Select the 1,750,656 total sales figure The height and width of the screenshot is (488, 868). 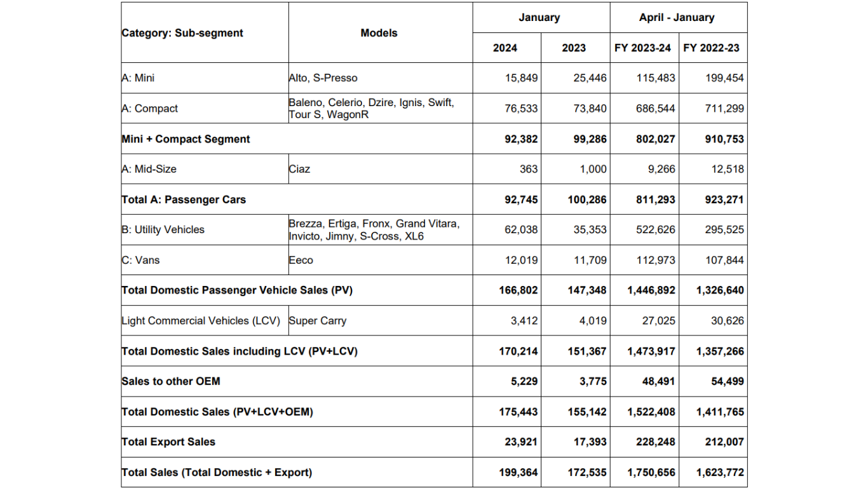[x=651, y=473]
